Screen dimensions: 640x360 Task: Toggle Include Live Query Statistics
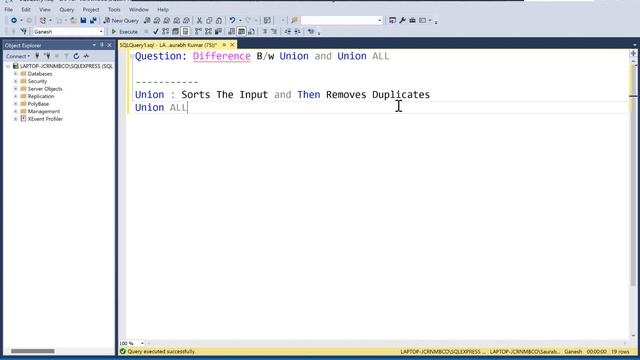coord(209,31)
